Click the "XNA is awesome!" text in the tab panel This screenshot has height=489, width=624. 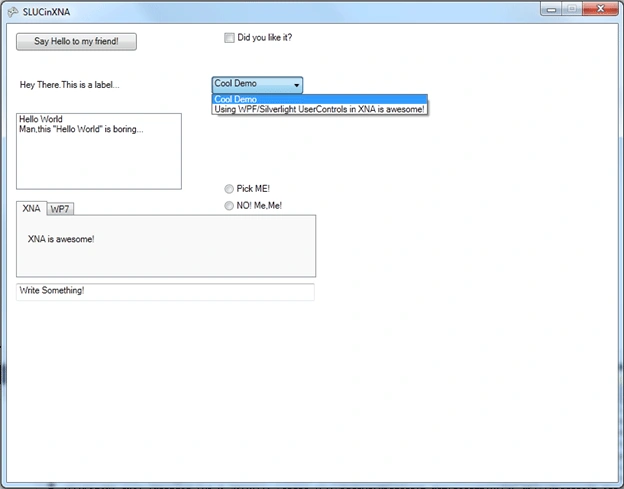61,239
